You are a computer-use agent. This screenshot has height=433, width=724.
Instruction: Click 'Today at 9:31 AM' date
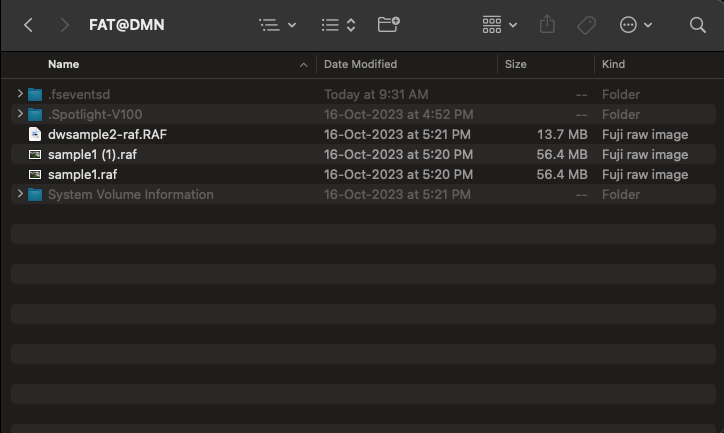(376, 95)
